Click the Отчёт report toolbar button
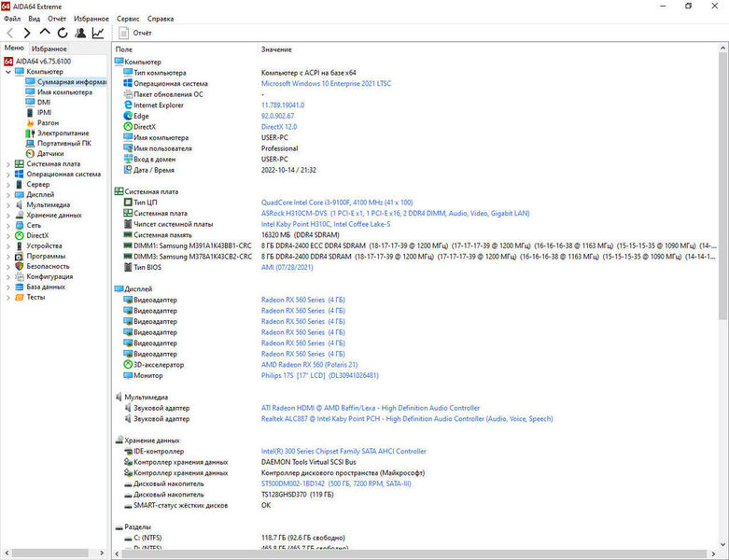This screenshot has width=729, height=560. point(135,33)
